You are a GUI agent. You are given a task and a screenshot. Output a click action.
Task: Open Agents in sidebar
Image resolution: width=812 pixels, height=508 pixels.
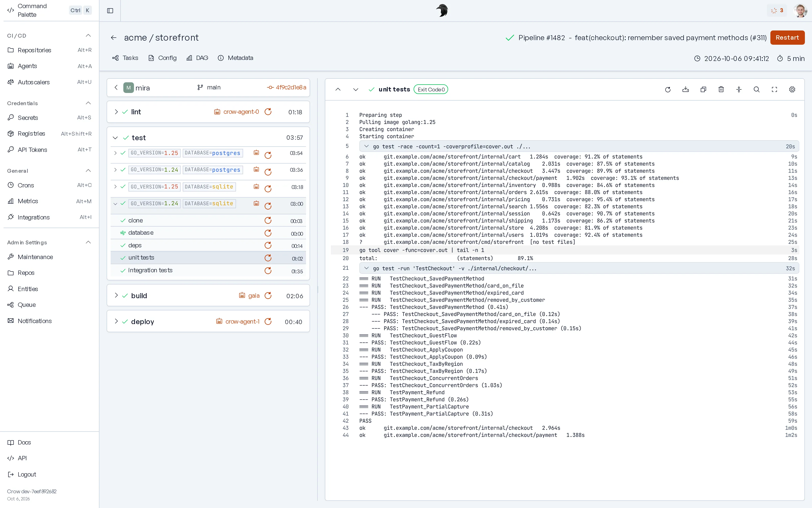[49, 66]
